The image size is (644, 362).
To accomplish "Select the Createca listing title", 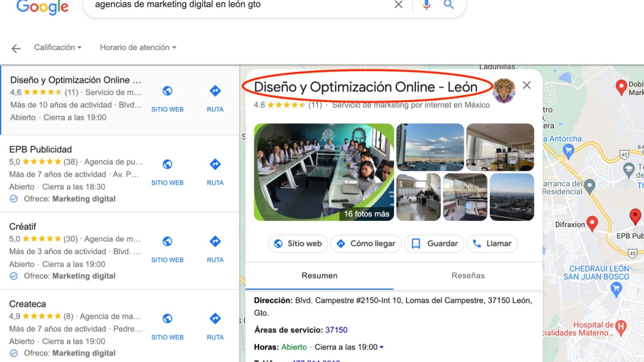I will 27,304.
